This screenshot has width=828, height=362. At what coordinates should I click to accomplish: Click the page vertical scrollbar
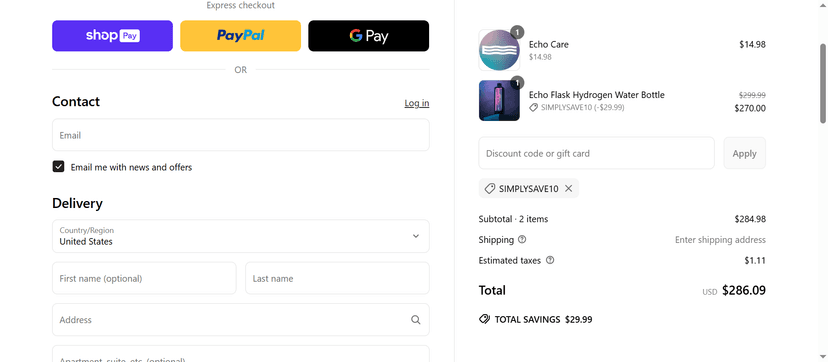click(x=823, y=83)
